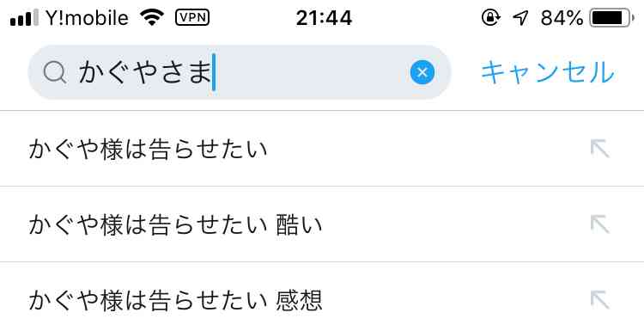Fill query using arrow beside かぐや様は告らせたい
644x331 pixels.
[599, 149]
